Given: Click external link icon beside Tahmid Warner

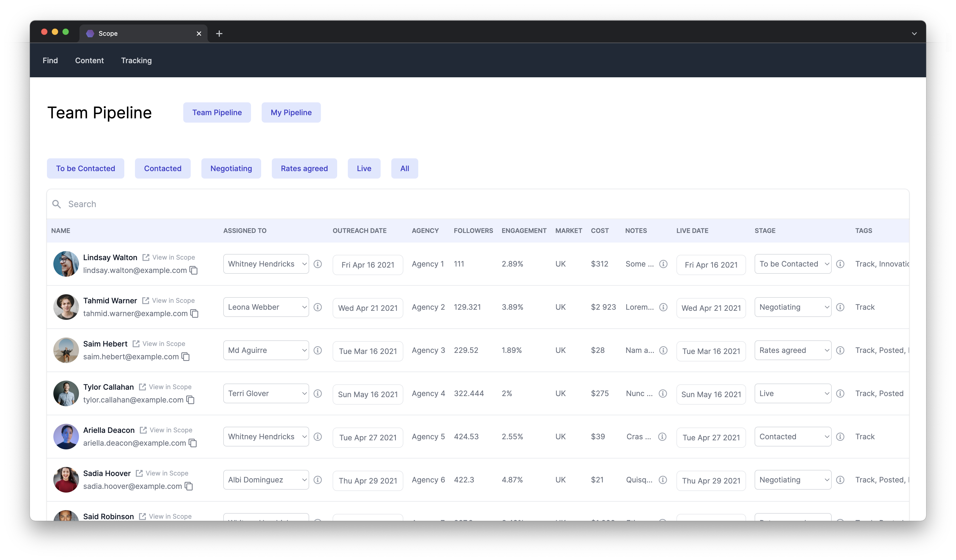Looking at the screenshot, I should (x=145, y=301).
